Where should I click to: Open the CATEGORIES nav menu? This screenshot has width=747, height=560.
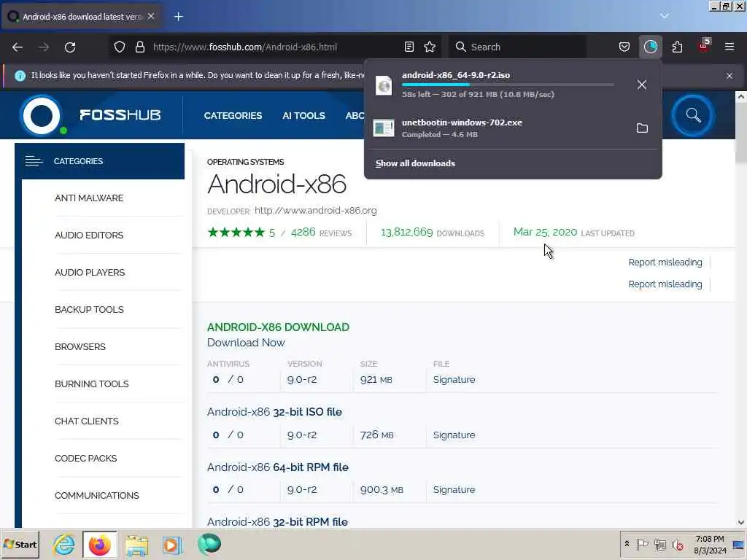(x=233, y=116)
